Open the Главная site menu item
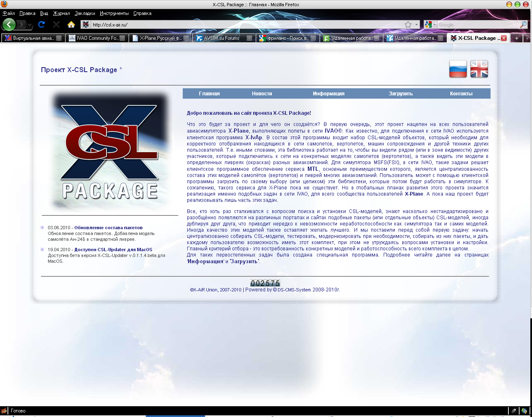 coord(209,94)
